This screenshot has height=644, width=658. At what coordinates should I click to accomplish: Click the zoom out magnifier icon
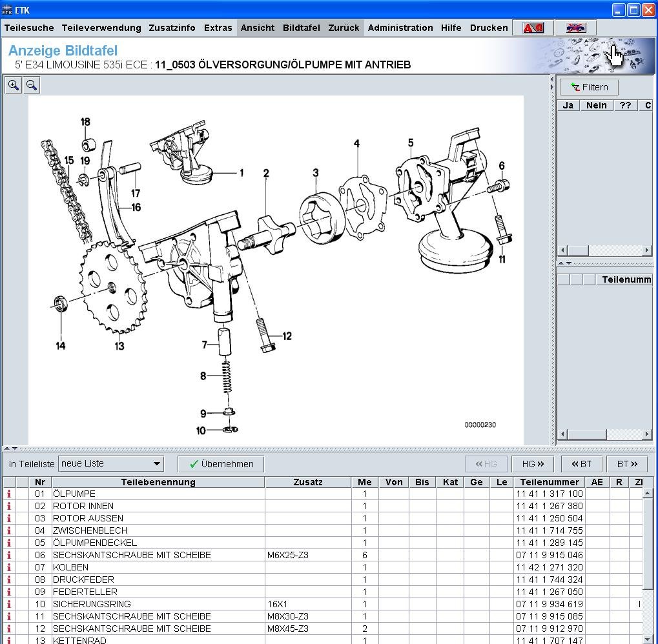tap(31, 85)
